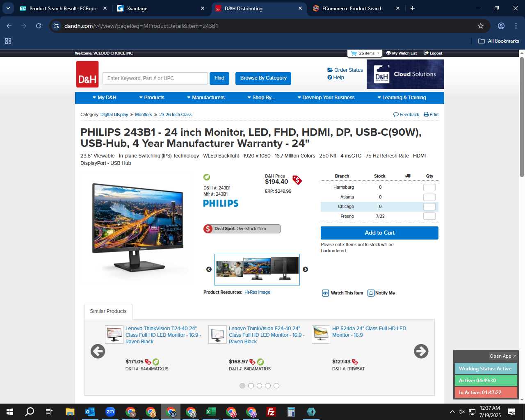Click Browse By Category button
The height and width of the screenshot is (420, 525).
pos(263,78)
